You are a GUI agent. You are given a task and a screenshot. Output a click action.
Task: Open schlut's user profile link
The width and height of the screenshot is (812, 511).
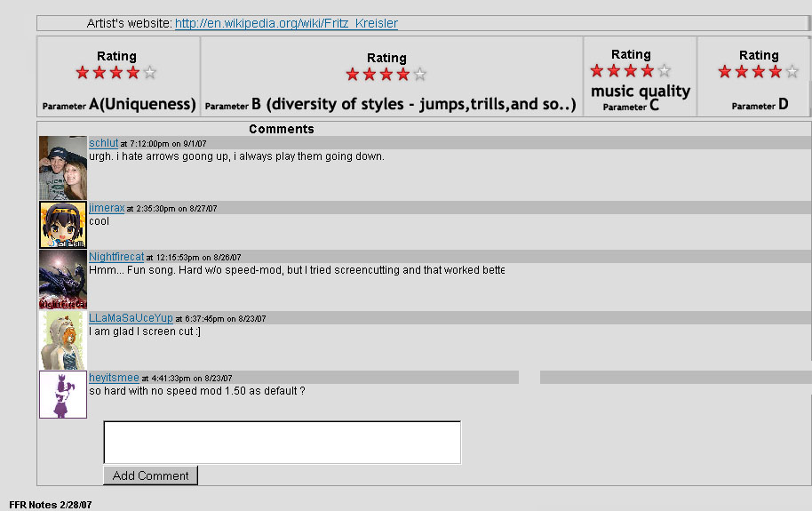pyautogui.click(x=104, y=143)
